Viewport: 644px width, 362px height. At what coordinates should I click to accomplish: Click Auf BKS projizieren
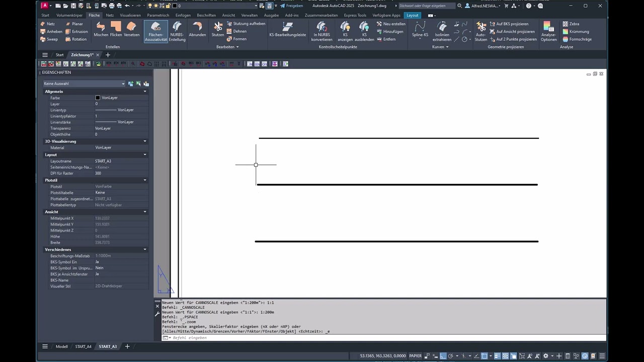(509, 24)
